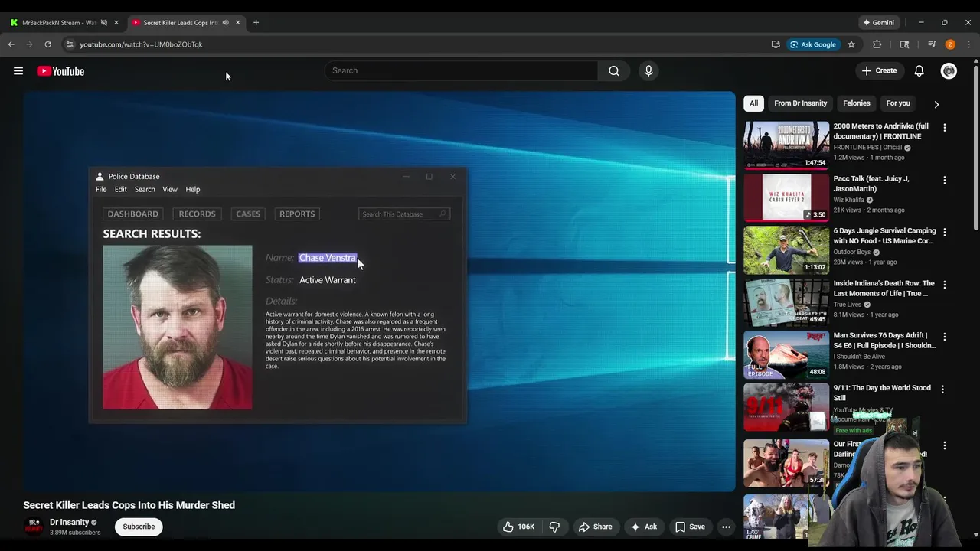Open options for 2000 Meters to Andriivka video
980x551 pixels.
[x=944, y=128]
